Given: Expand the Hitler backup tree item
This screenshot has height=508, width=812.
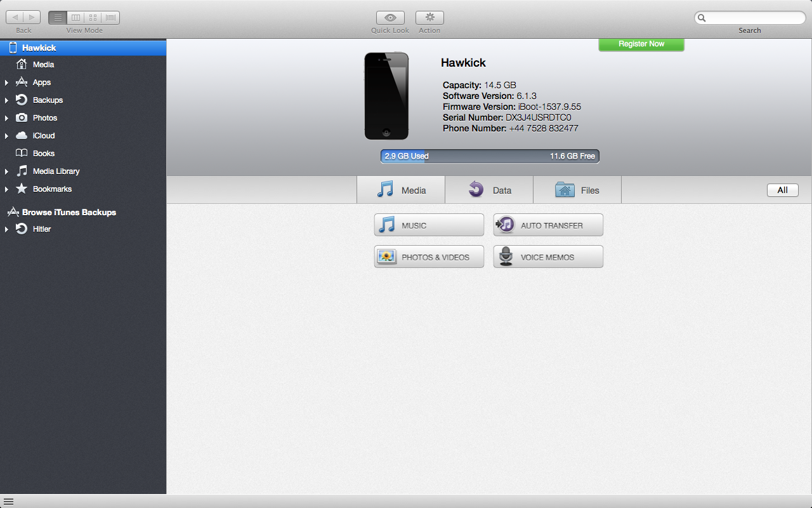Looking at the screenshot, I should pyautogui.click(x=6, y=229).
